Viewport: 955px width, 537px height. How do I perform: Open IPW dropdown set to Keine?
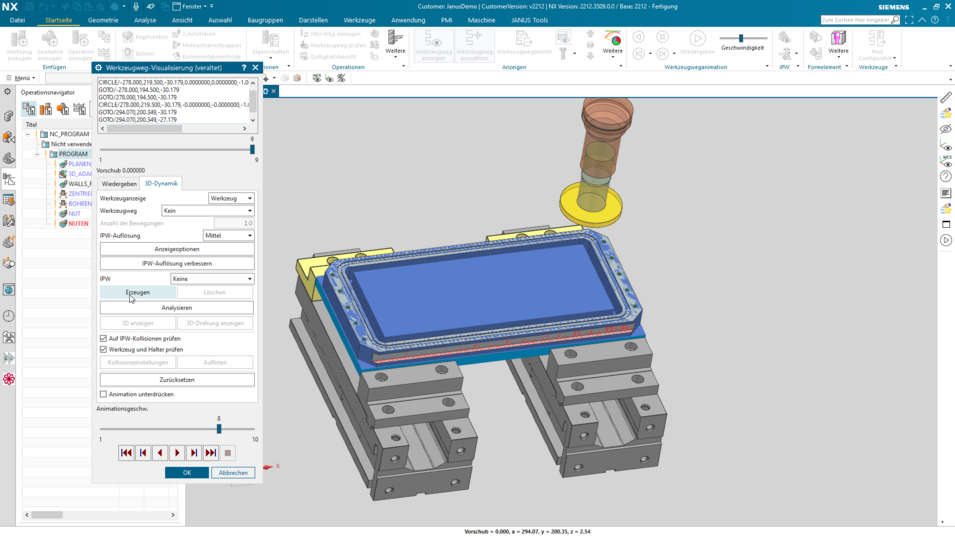click(x=212, y=279)
